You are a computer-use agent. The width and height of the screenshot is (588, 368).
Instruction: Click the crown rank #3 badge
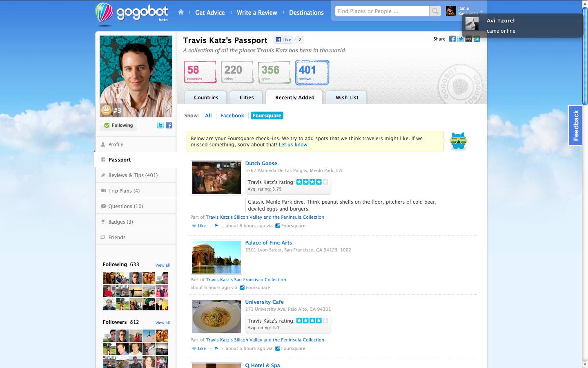[111, 110]
